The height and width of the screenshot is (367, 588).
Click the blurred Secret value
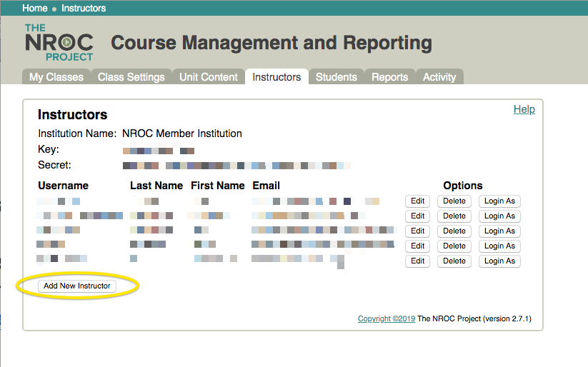(x=236, y=166)
